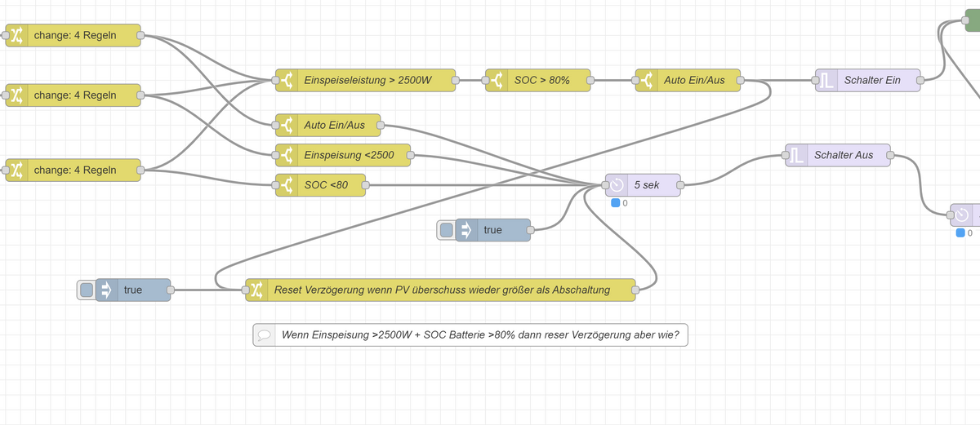The image size is (980, 425).
Task: Click the blue status indicator below 5 sek node
Action: pos(615,202)
